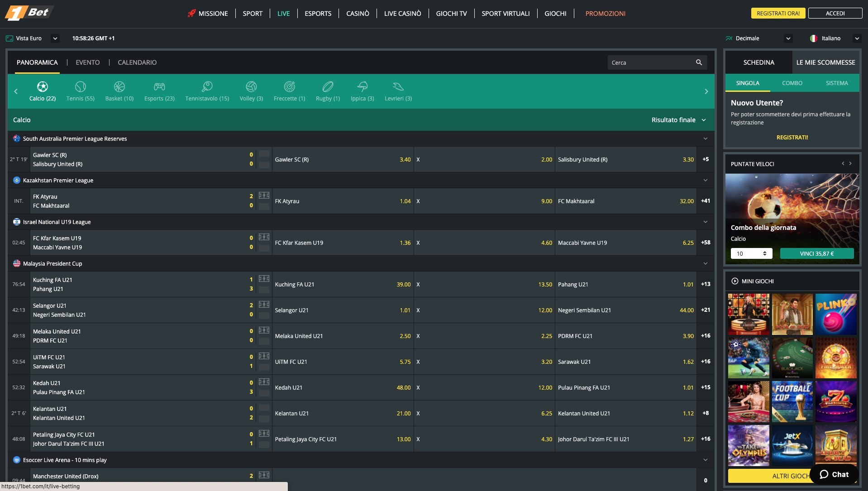Select LIVE CASINÒ from the navigation menu
This screenshot has width=868, height=491.
(402, 13)
